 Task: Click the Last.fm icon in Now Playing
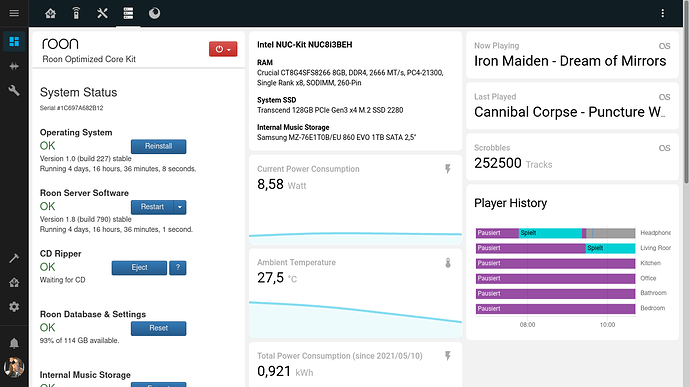(x=664, y=46)
